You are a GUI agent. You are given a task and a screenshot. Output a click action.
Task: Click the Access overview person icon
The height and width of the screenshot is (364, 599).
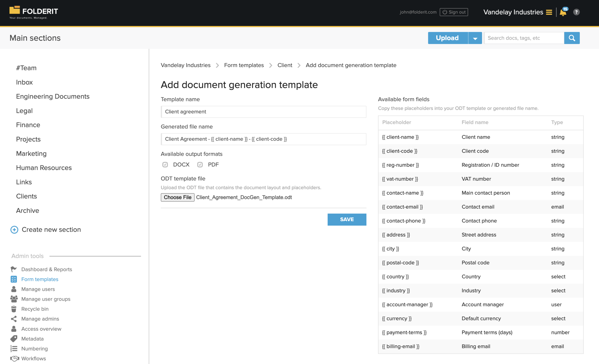click(x=14, y=328)
